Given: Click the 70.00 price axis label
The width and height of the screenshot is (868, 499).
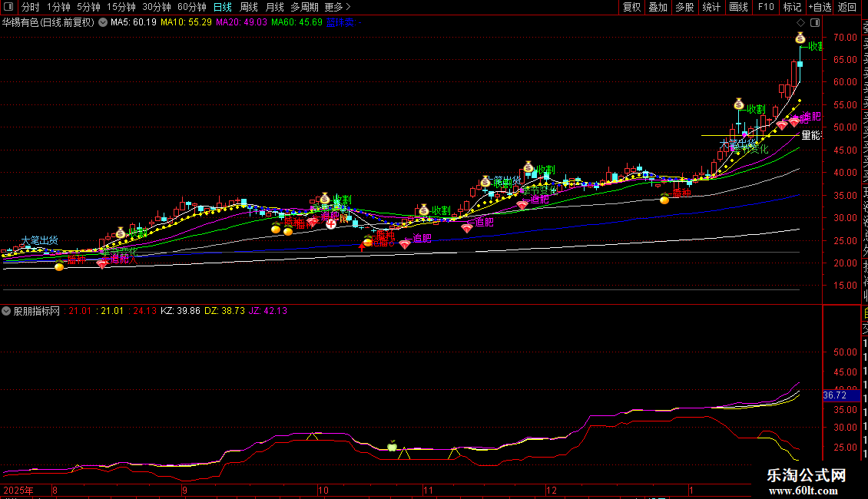Looking at the screenshot, I should (845, 38).
